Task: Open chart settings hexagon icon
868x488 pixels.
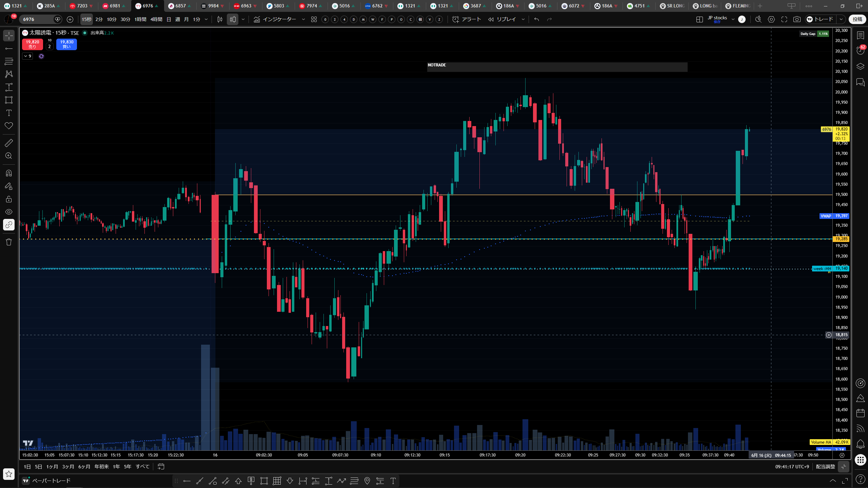Action: (771, 19)
